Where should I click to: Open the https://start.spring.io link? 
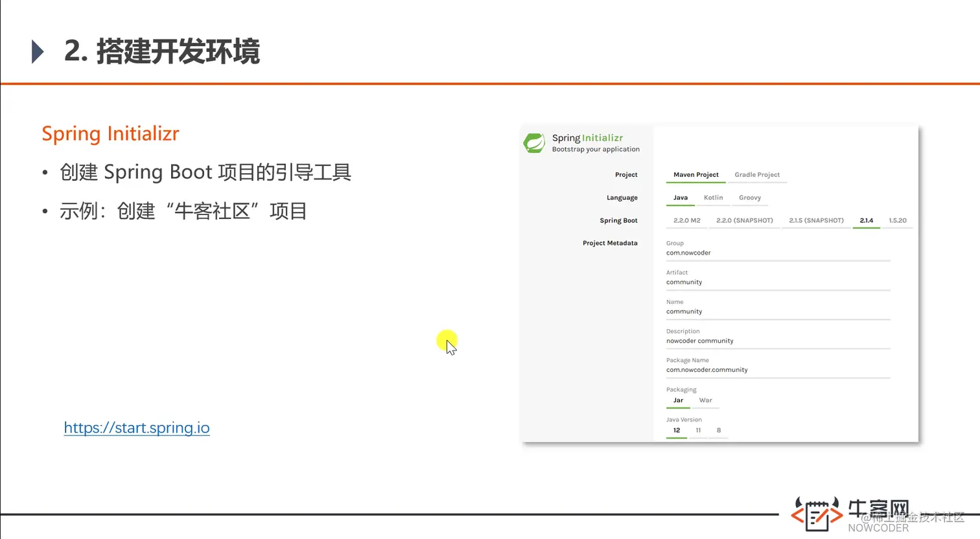[137, 428]
